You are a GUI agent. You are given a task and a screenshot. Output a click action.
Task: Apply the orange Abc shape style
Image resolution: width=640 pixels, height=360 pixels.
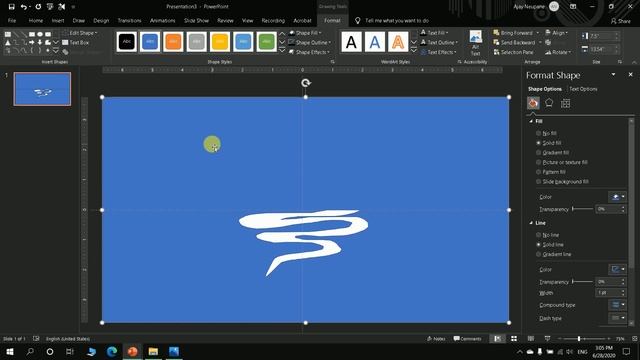(x=173, y=42)
